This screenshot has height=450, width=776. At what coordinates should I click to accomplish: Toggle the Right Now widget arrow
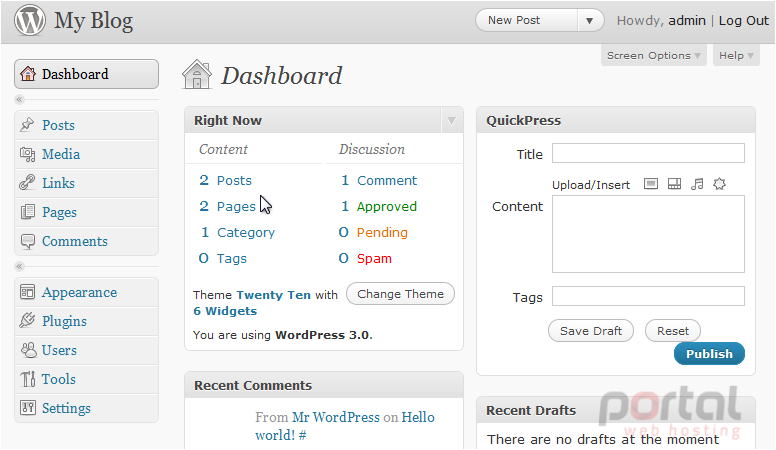pos(451,120)
